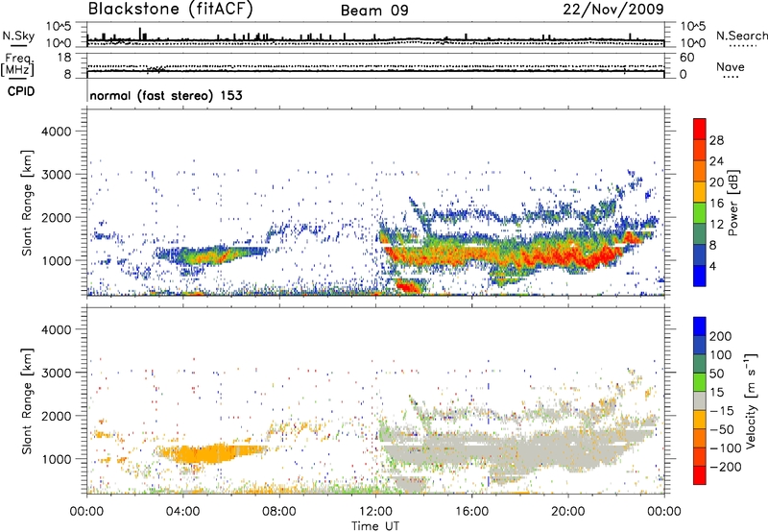Click the red top of power colorbar

coord(700,129)
